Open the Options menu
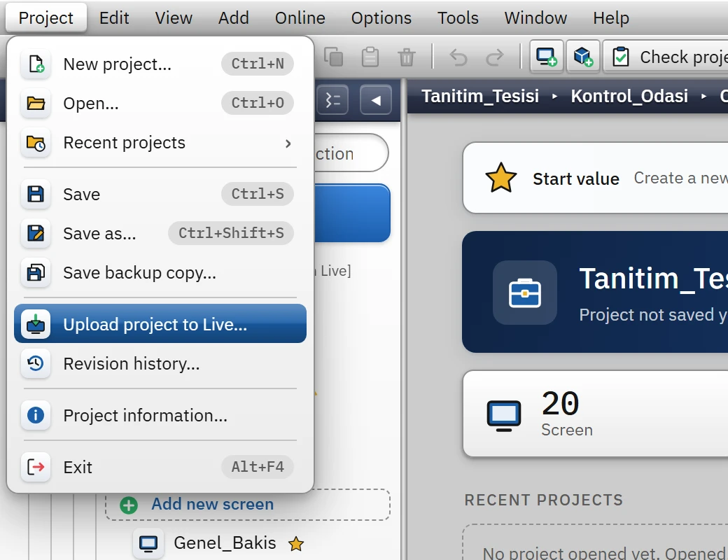The height and width of the screenshot is (560, 728). (x=381, y=17)
